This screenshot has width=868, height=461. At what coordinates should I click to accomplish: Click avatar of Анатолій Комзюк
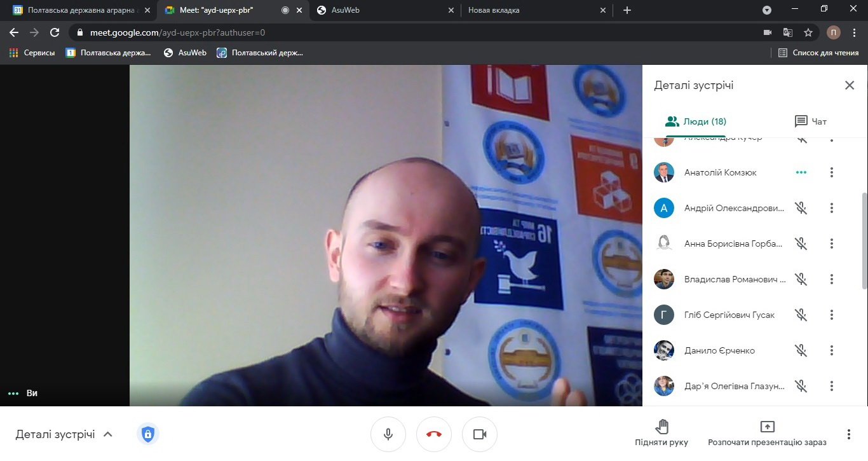pos(664,172)
